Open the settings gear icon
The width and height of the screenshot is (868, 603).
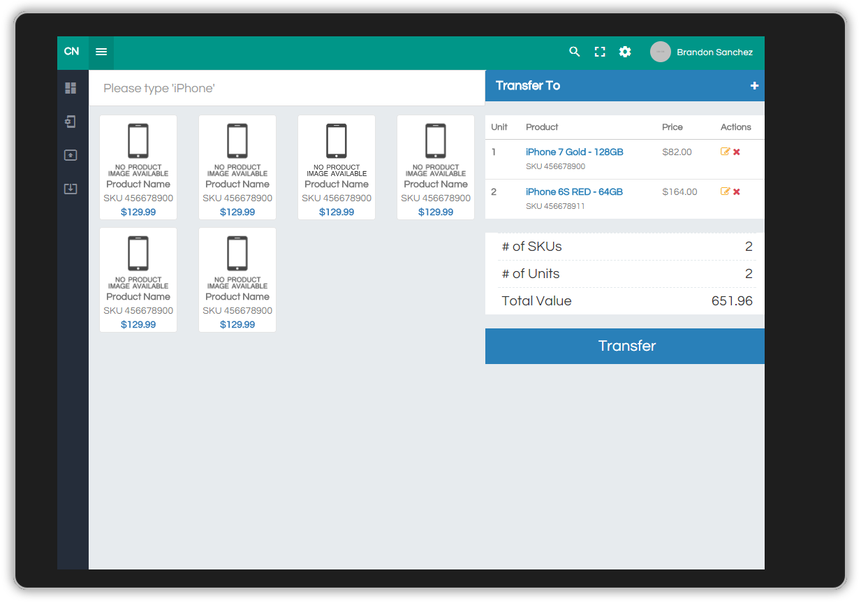click(x=625, y=52)
